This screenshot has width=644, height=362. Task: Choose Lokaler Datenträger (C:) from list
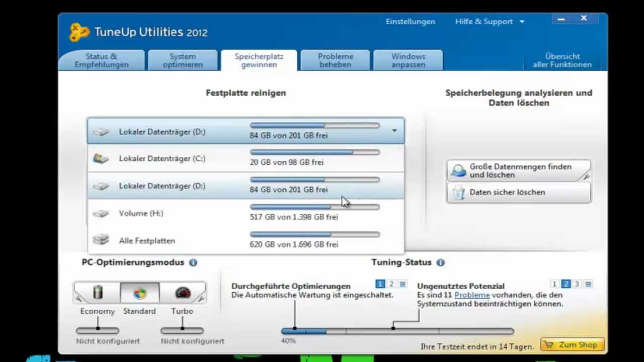point(246,158)
